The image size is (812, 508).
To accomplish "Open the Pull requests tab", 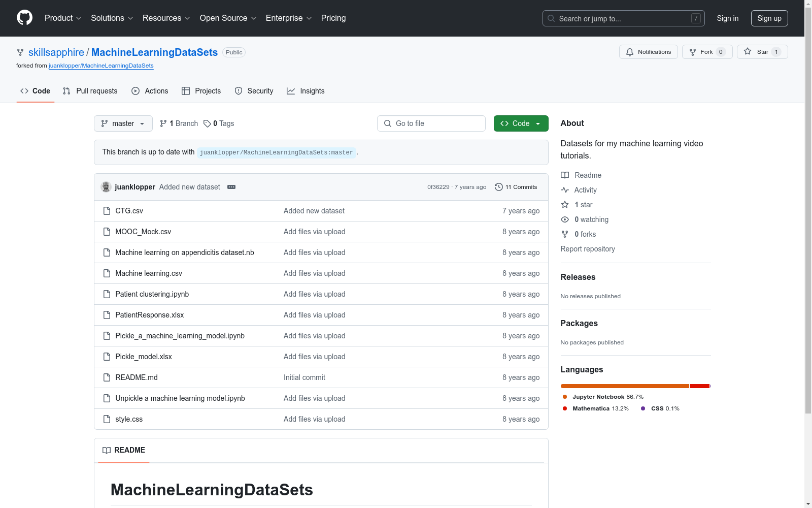I will [90, 91].
